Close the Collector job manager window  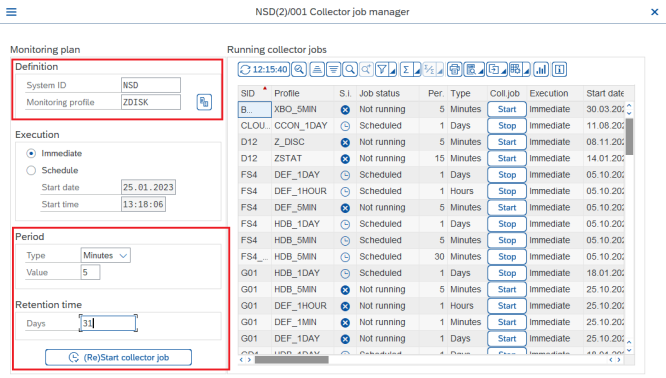655,12
